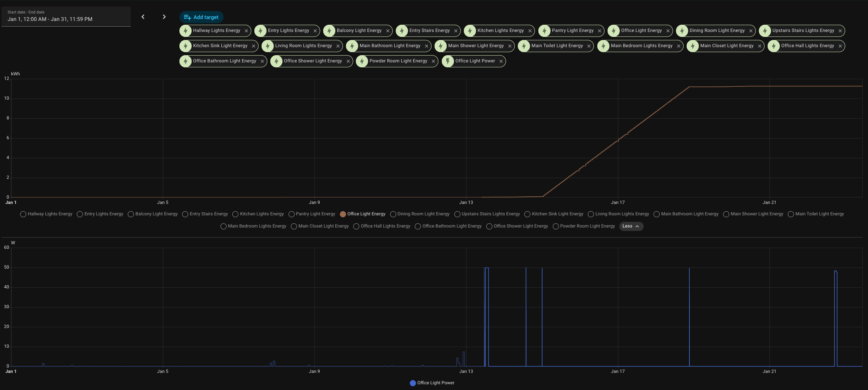
Task: Toggle Main Closet Light Energy legend entry
Action: point(320,226)
